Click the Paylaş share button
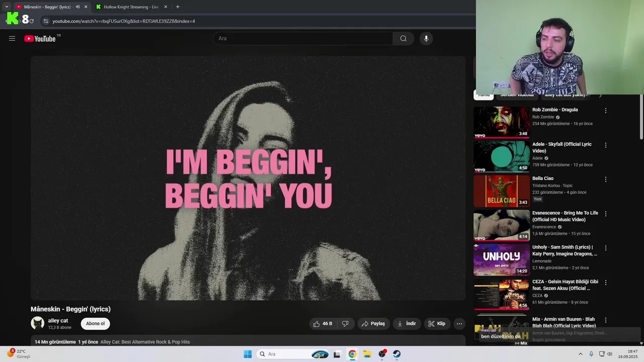644x362 pixels. 373,324
